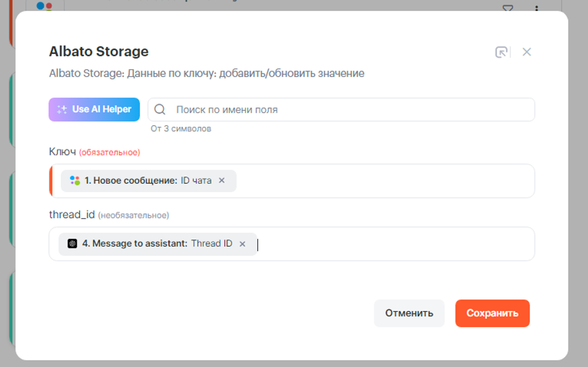Click the pop-out window icon beside close
Viewport: 588px width, 367px height.
tap(501, 52)
